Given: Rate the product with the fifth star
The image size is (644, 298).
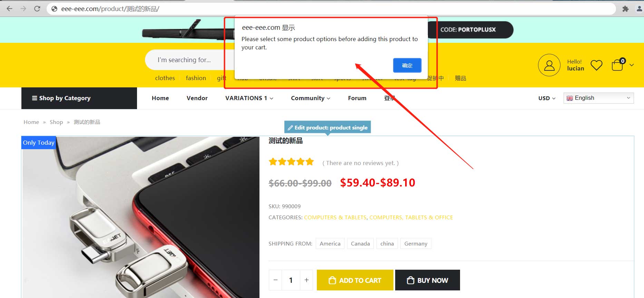Looking at the screenshot, I should click(310, 162).
